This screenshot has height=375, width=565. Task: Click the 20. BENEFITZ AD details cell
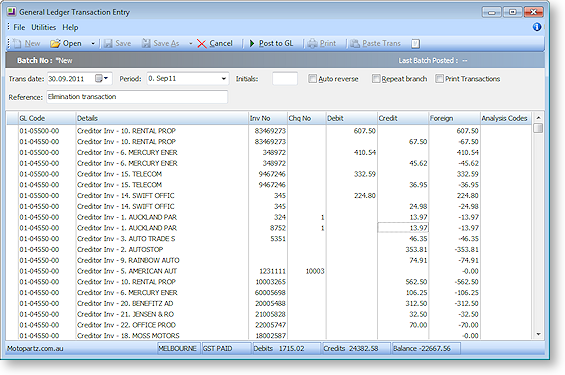coord(162,304)
